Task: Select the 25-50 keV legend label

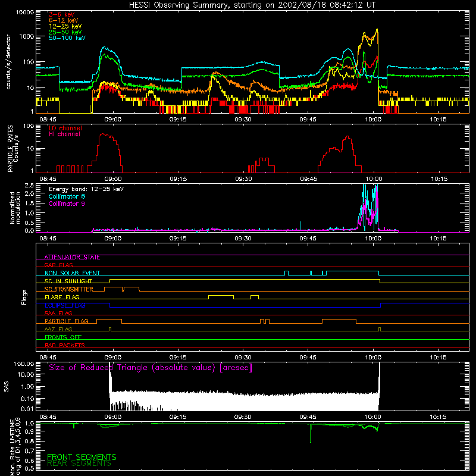Action: 65,32
